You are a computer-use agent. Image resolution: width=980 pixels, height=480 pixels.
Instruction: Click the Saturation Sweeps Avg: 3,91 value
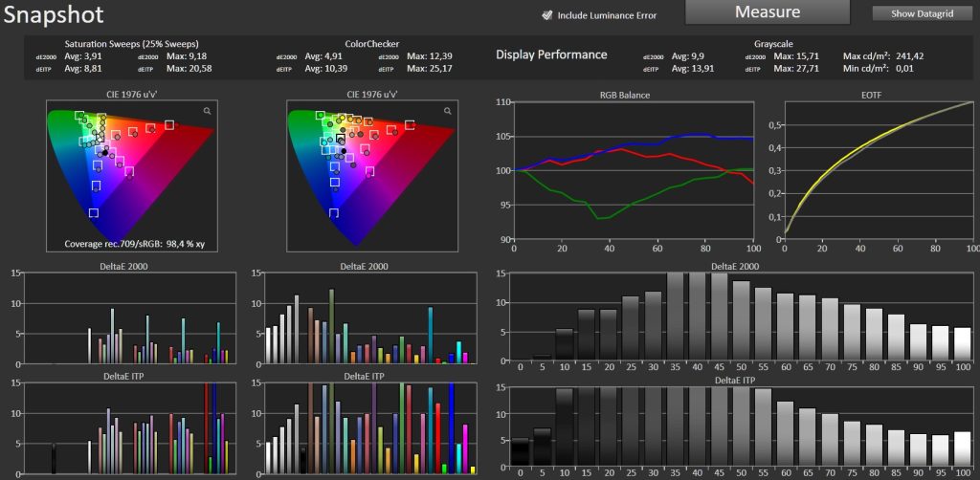[82, 56]
